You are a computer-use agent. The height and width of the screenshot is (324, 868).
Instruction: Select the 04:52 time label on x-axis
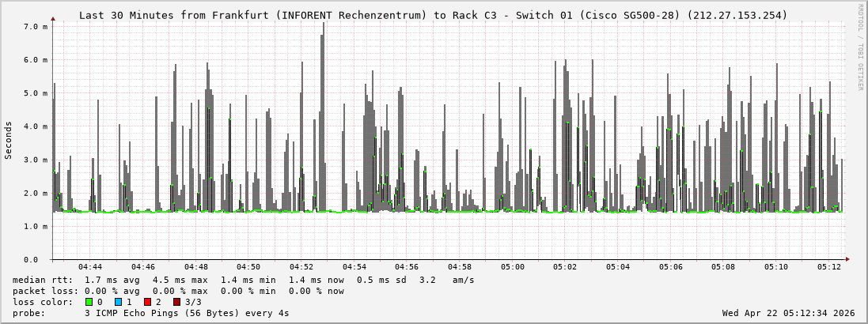[x=301, y=267]
